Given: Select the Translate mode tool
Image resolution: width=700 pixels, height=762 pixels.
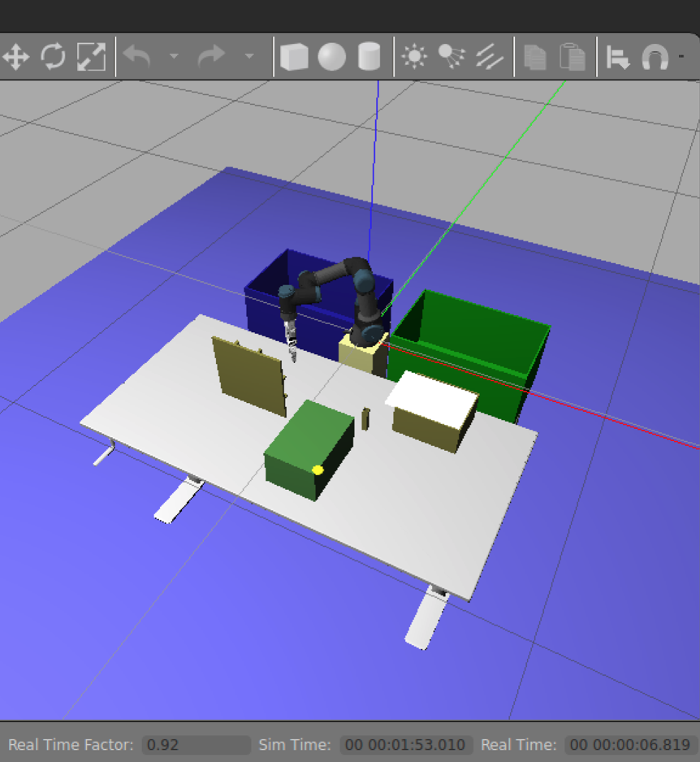Looking at the screenshot, I should pos(16,57).
